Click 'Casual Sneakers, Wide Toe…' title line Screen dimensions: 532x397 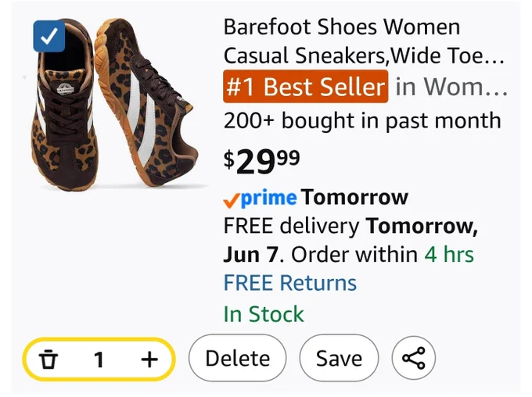point(364,55)
